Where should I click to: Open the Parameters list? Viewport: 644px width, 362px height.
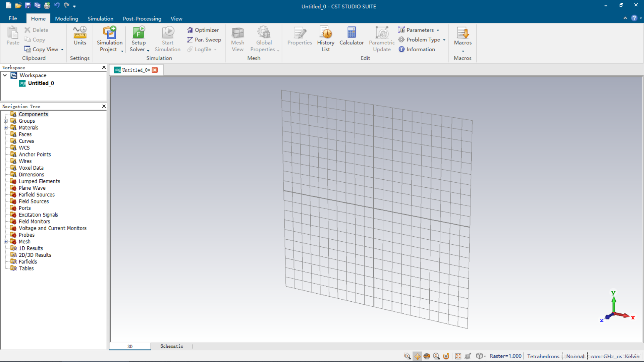point(416,30)
